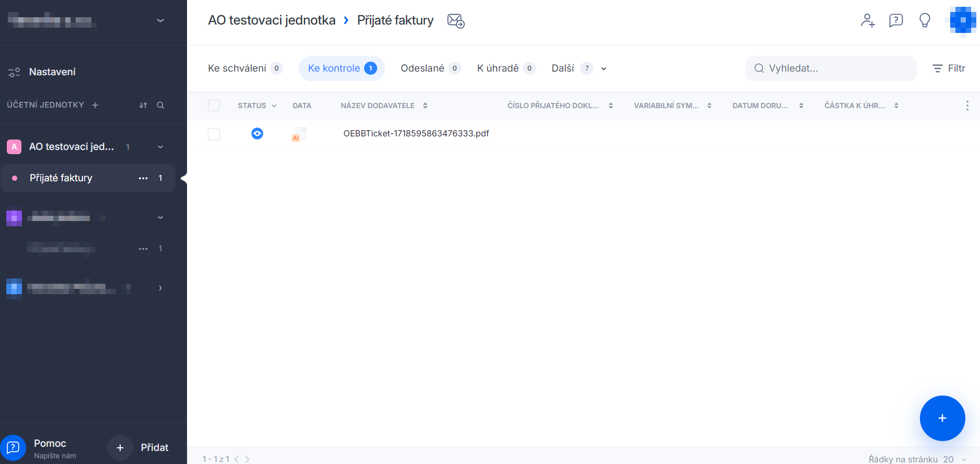Open the help question bubble icon
Screen dimensions: 980x464
[896, 20]
